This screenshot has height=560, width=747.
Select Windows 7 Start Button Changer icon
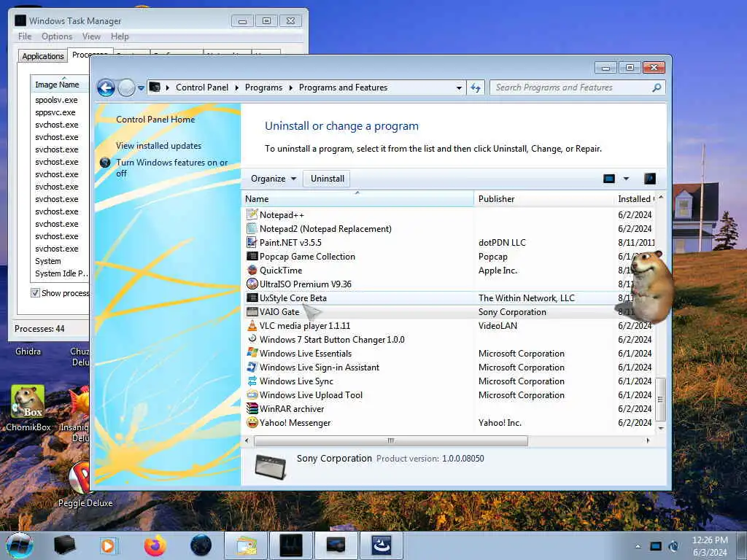(x=252, y=339)
